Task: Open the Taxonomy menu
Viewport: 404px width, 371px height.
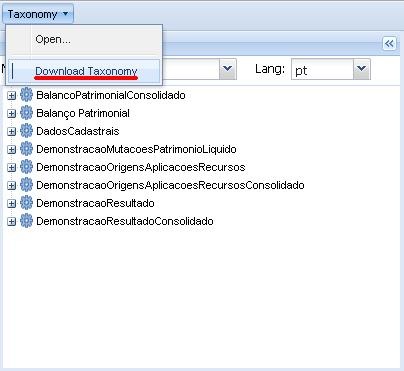Action: tap(38, 14)
